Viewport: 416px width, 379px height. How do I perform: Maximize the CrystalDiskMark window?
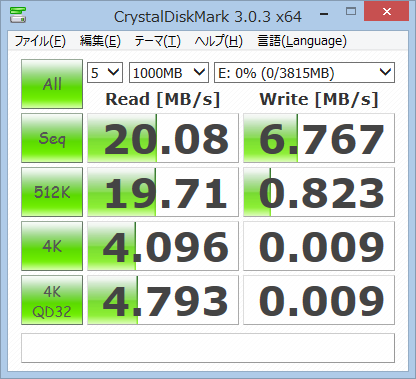click(x=351, y=12)
